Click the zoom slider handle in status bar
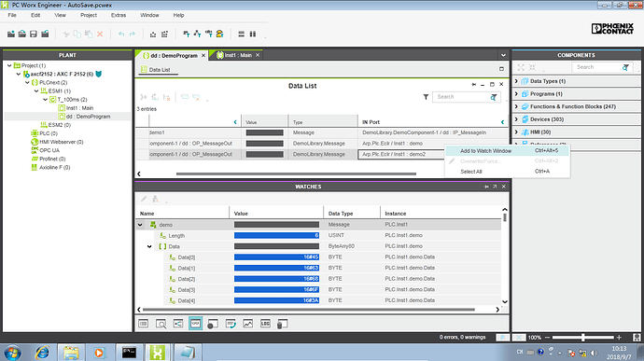644x361 pixels. (582, 337)
